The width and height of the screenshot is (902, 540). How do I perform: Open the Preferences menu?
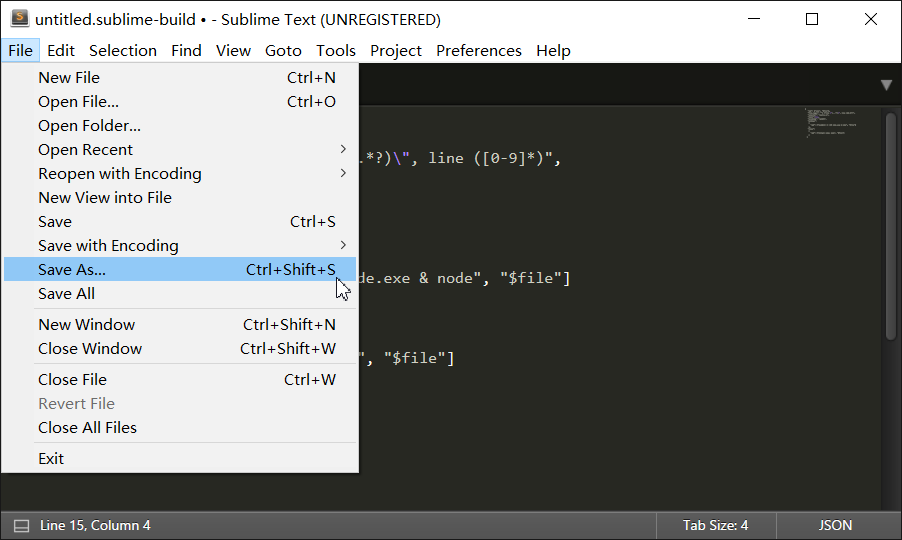(x=479, y=51)
